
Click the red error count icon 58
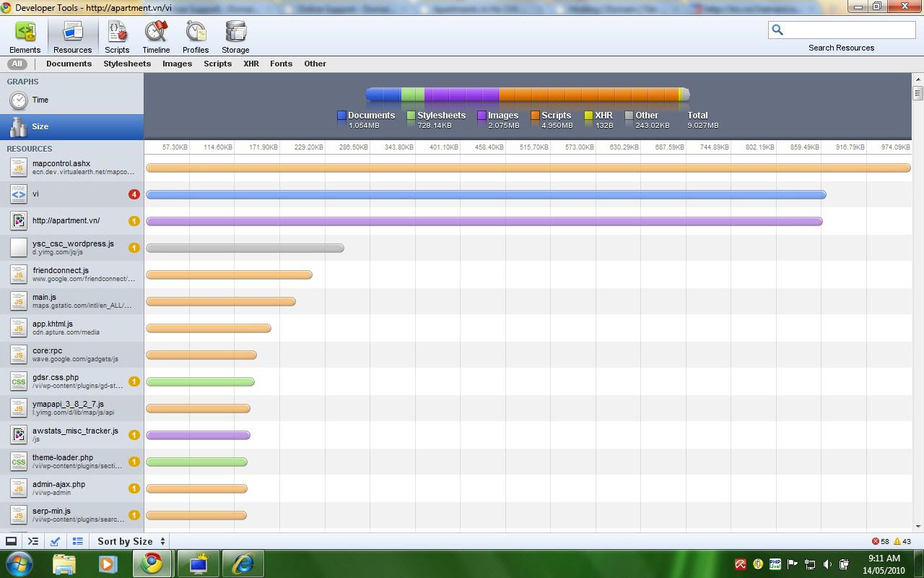(876, 541)
